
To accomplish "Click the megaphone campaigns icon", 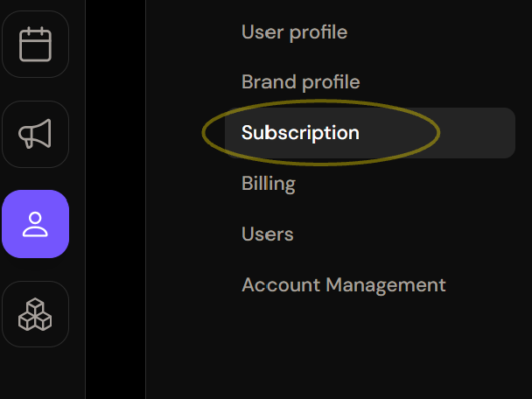I will pos(35,134).
